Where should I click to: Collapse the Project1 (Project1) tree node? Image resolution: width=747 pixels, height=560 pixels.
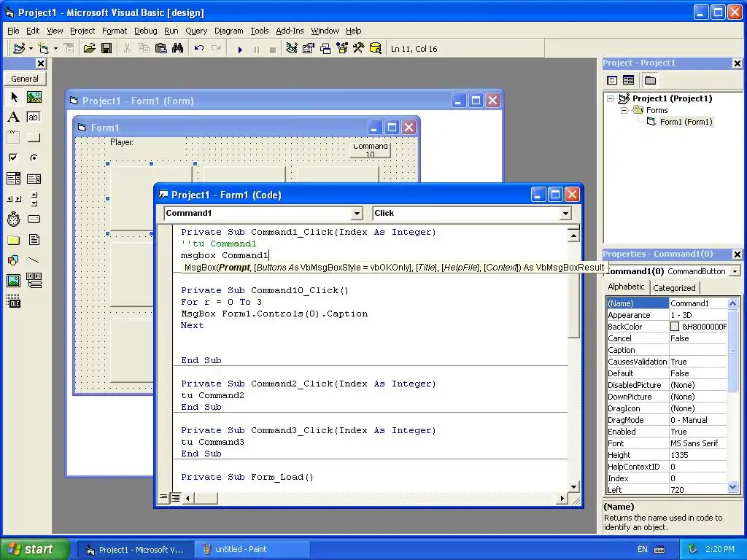[x=611, y=98]
